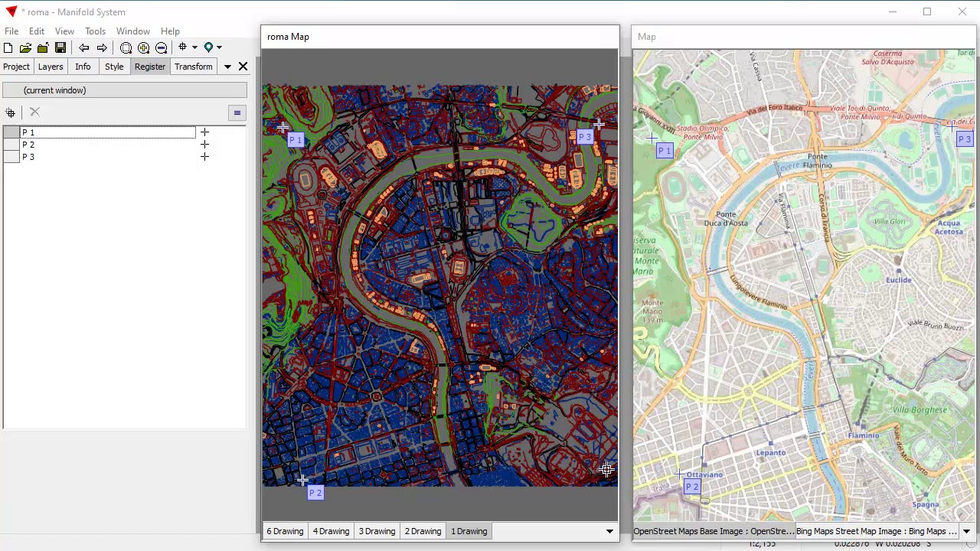980x551 pixels.
Task: Toggle the row handle box for P 1
Action: (11, 132)
